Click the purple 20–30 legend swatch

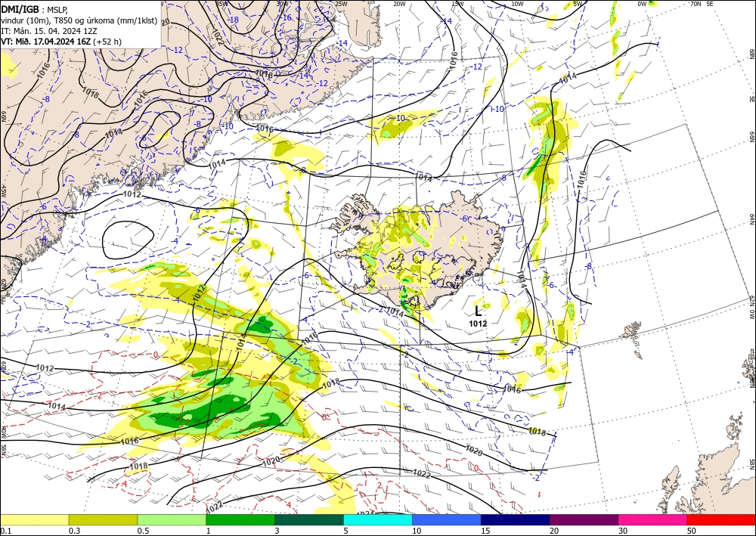click(584, 519)
